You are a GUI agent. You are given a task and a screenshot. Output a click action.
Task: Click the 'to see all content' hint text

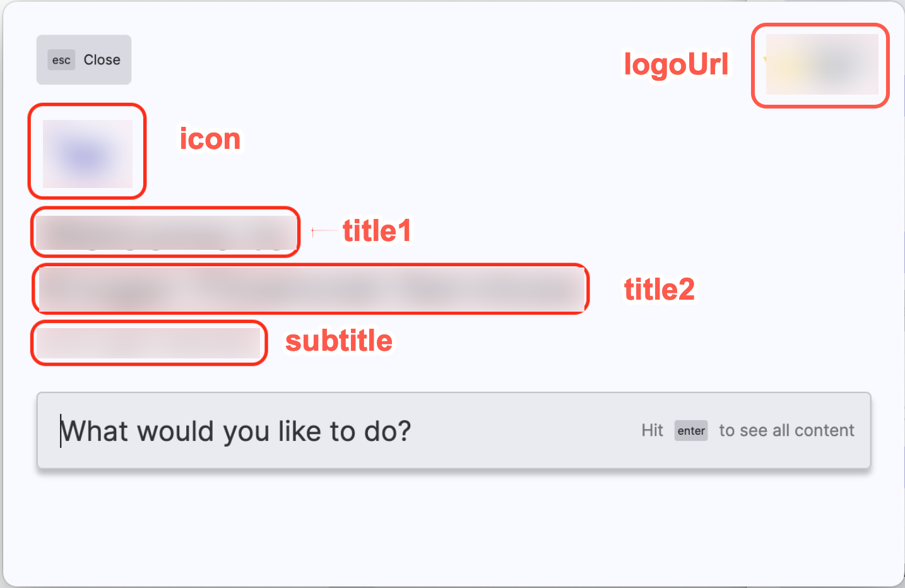coord(786,430)
